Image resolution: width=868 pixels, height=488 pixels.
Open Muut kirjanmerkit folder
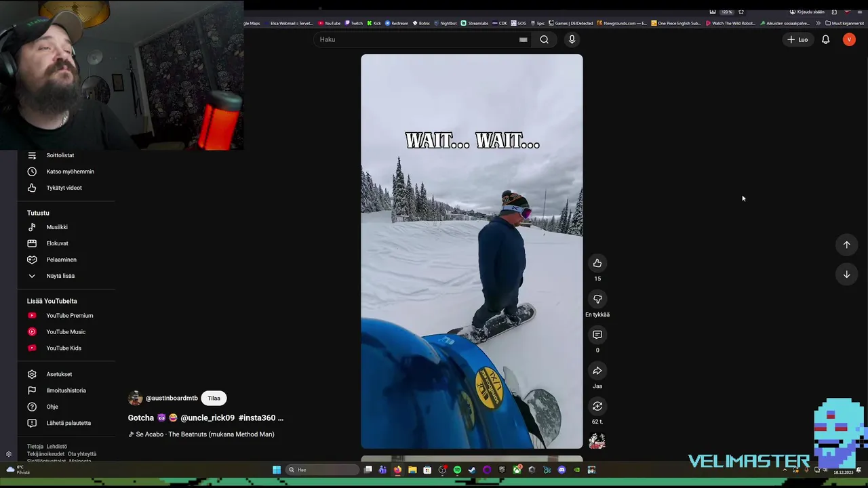(844, 23)
